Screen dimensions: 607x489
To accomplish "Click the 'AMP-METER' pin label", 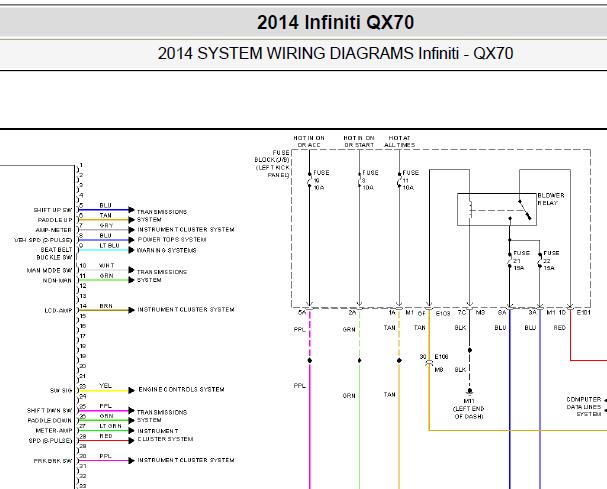I will [53, 230].
